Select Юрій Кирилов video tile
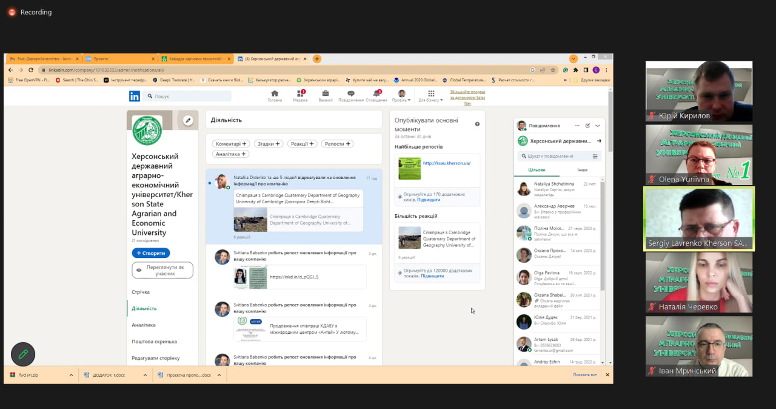This screenshot has height=410, width=776. point(699,91)
